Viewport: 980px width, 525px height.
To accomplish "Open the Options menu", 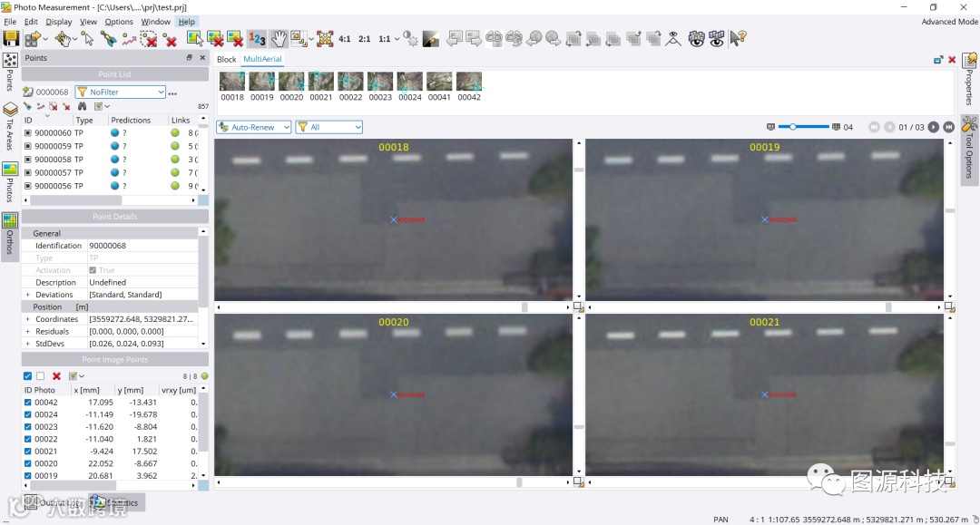I will click(119, 21).
